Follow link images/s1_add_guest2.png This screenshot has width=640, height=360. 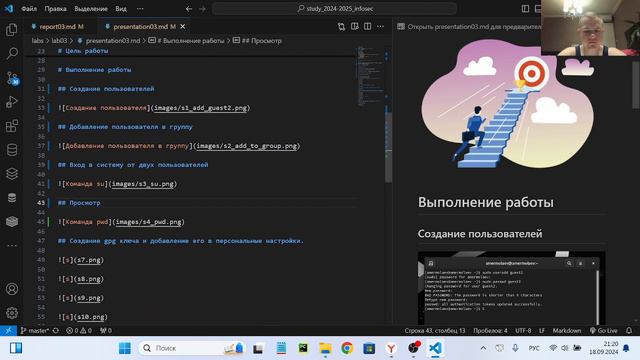(200, 108)
